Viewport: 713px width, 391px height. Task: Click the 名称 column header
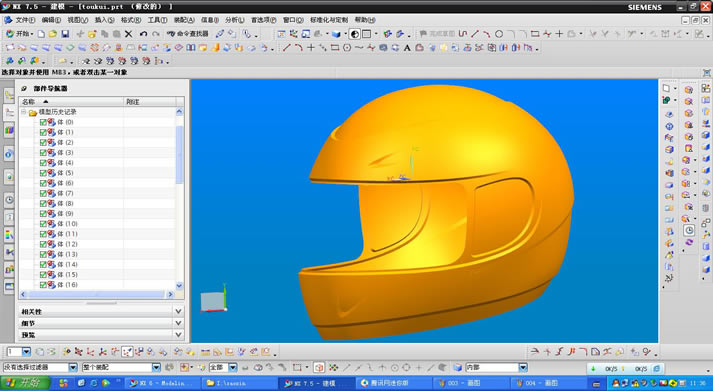pos(71,102)
